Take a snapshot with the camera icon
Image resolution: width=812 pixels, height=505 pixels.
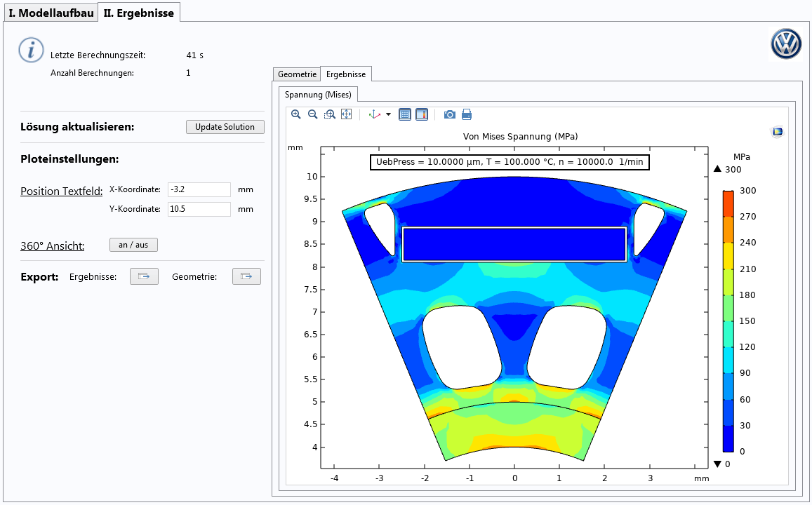449,114
